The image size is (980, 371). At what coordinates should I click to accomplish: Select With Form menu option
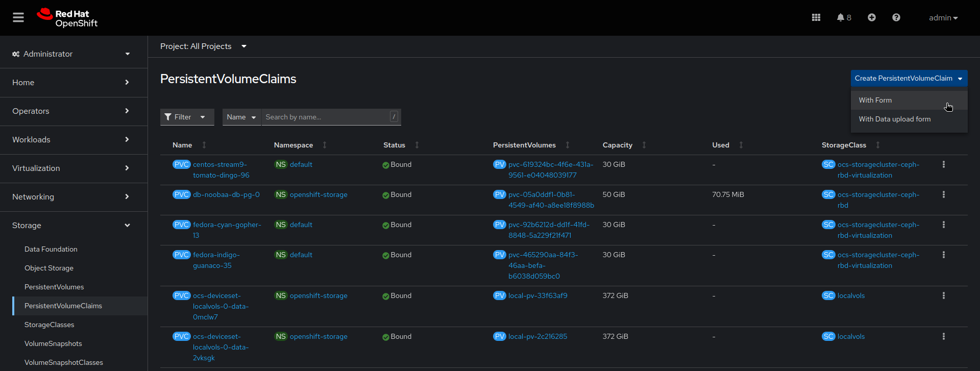click(x=875, y=101)
